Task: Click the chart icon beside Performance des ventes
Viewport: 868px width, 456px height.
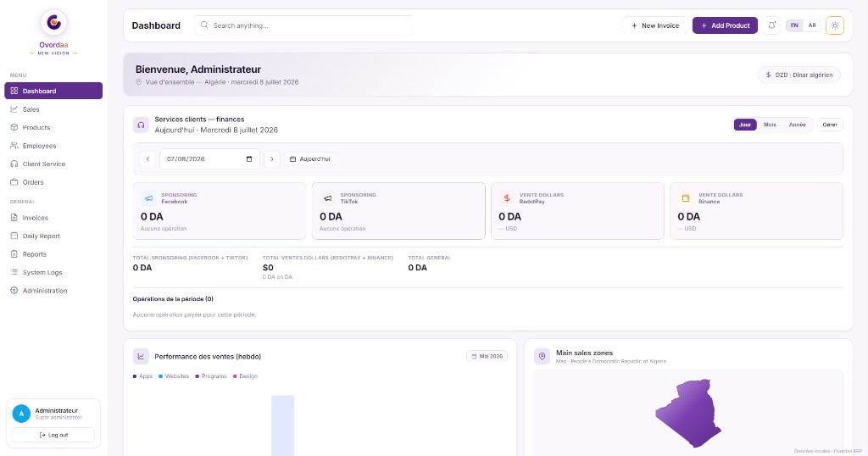Action: coord(142,356)
